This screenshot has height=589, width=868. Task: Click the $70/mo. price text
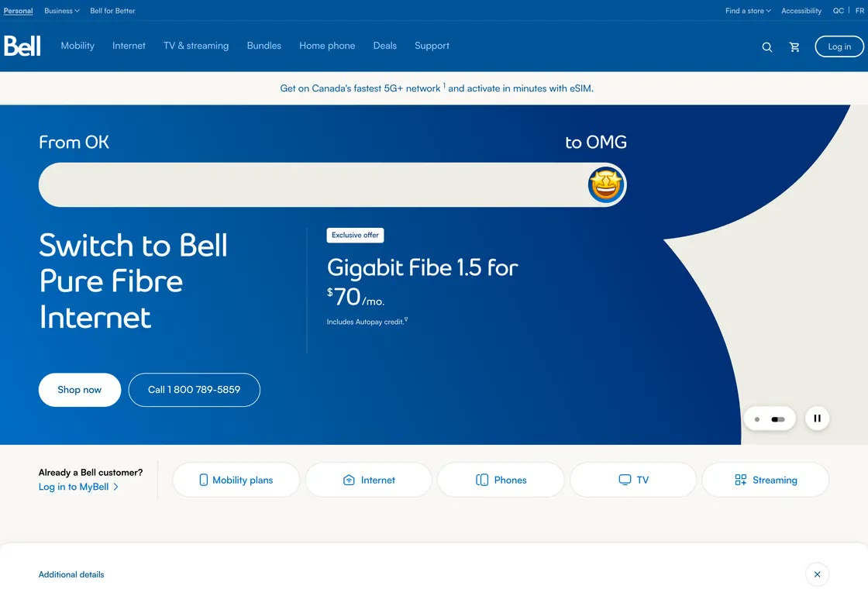point(356,298)
